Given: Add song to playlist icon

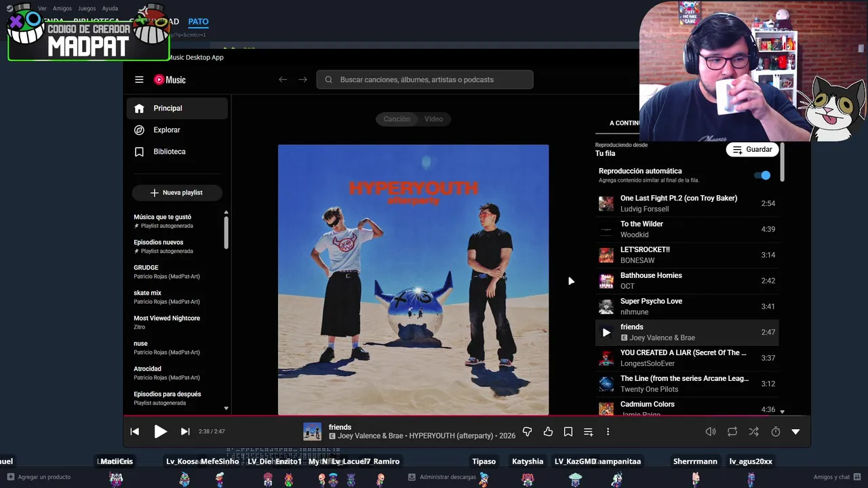Looking at the screenshot, I should 588,432.
